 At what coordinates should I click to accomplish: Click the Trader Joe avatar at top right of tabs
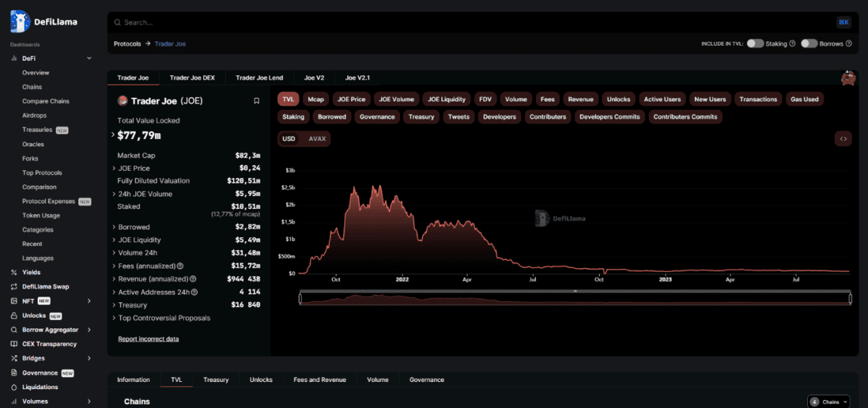click(848, 78)
